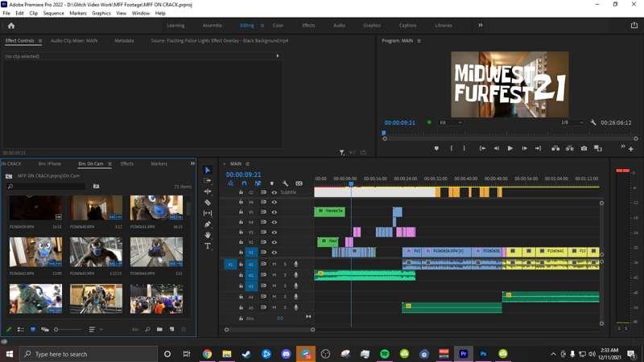Go to In point in Program monitor
This screenshot has height=362, width=644.
pyautogui.click(x=482, y=149)
